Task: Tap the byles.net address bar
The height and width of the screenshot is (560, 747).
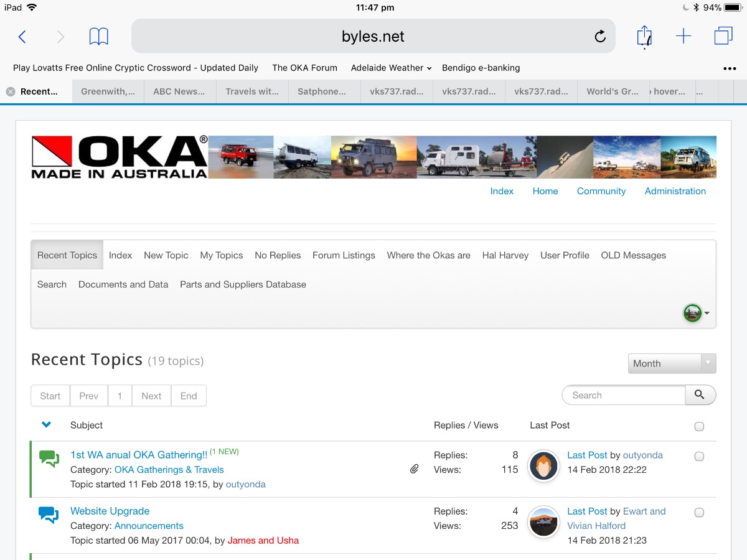Action: 373,37
